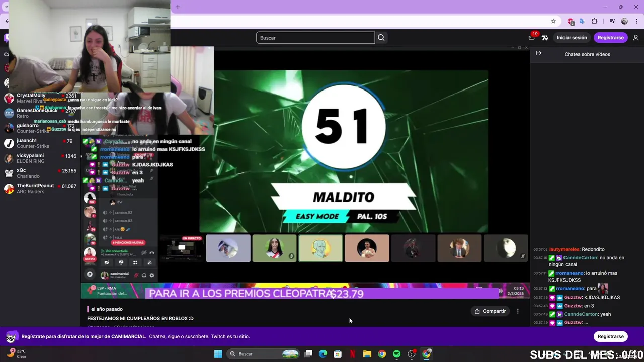Open Netflix from the taskbar

pyautogui.click(x=353, y=354)
